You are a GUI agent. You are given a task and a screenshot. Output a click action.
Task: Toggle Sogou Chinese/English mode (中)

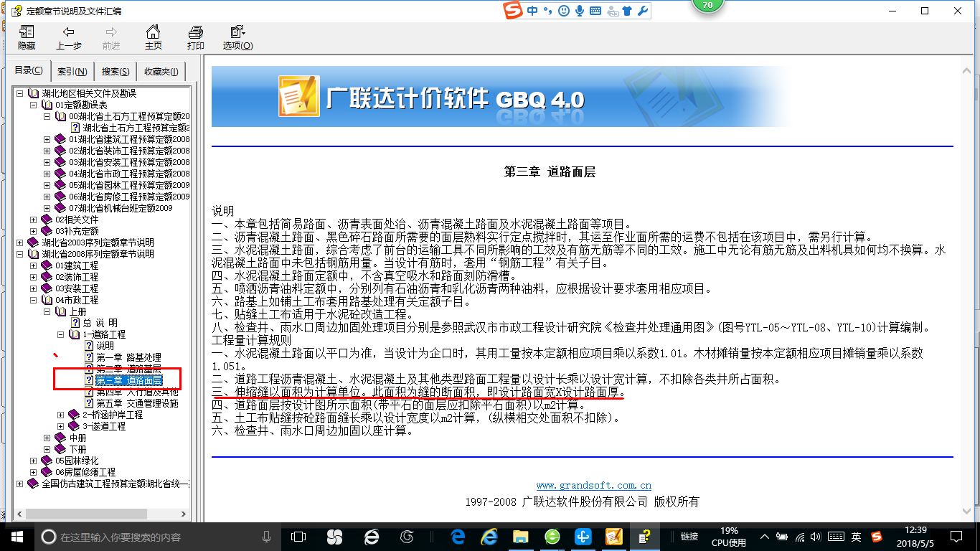click(532, 11)
